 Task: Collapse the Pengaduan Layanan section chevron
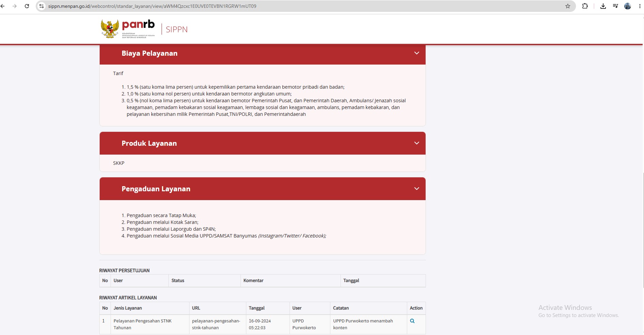[x=417, y=189]
